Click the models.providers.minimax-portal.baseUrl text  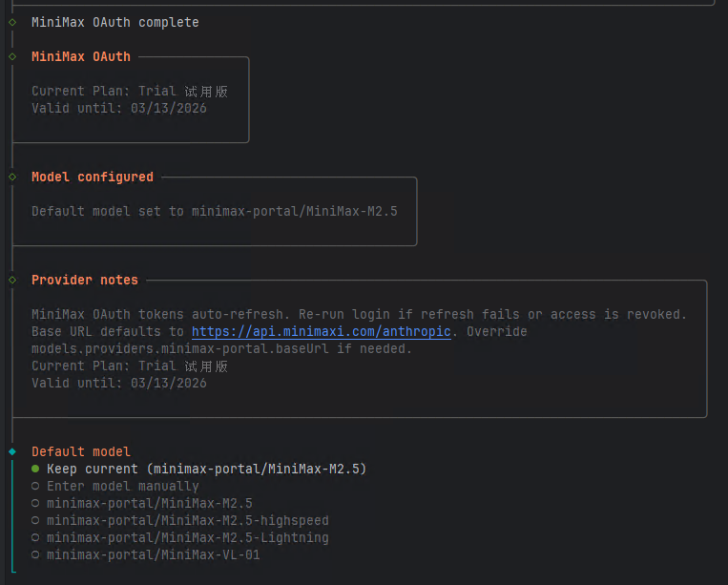(x=181, y=348)
